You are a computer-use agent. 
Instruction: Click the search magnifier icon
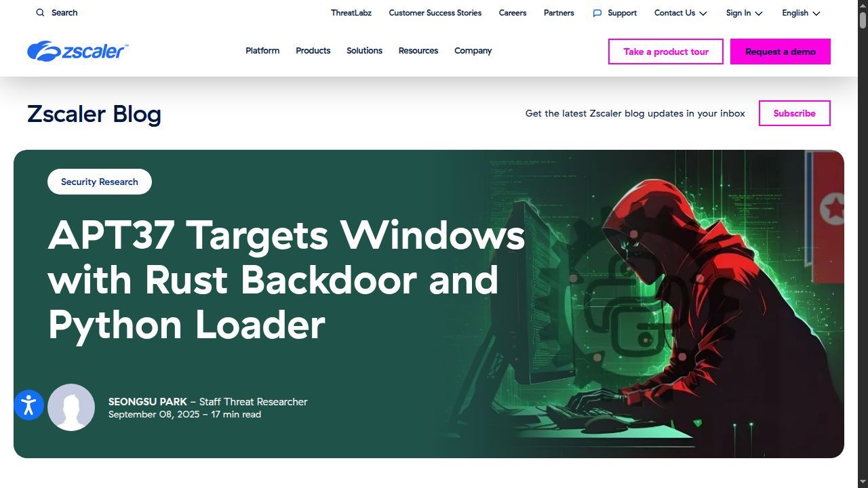click(x=40, y=12)
